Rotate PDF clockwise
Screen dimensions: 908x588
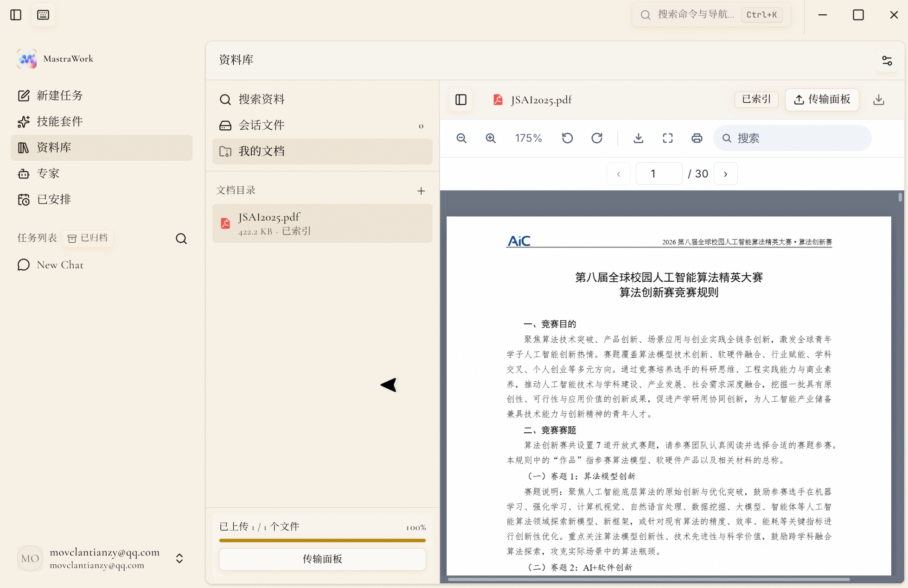pyautogui.click(x=597, y=138)
